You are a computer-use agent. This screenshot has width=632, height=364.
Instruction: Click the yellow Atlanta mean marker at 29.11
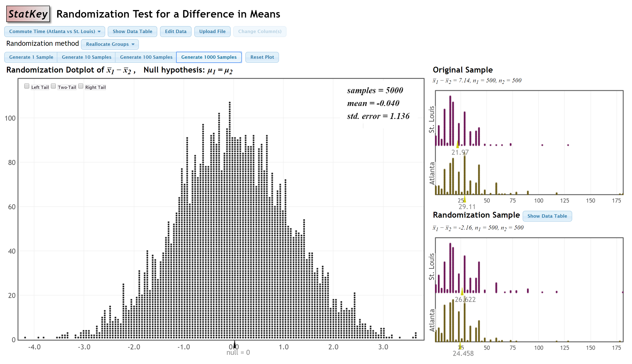click(464, 199)
